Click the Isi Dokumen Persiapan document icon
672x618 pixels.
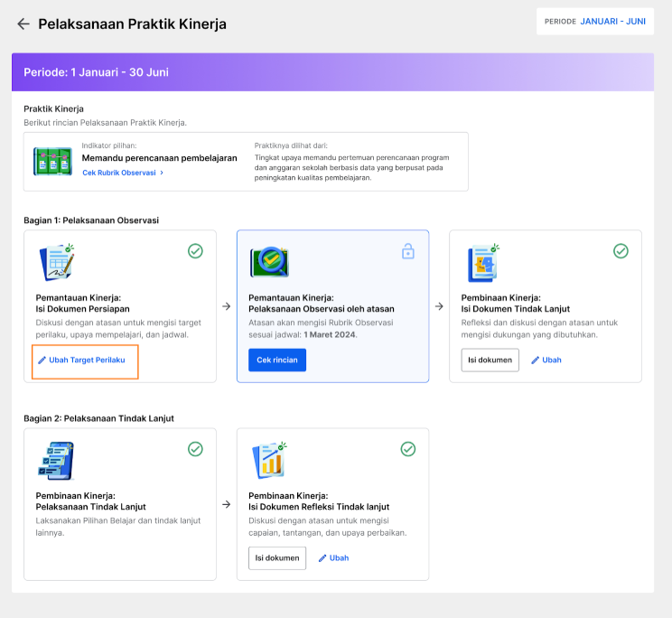[57, 263]
